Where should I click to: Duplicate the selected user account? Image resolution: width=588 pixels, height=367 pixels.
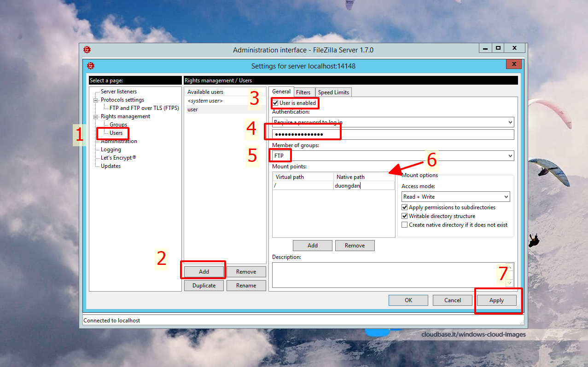[x=204, y=285]
